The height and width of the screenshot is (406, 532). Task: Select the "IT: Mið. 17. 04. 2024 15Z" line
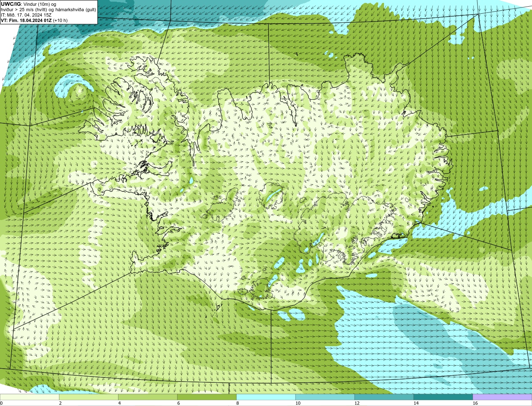coord(26,15)
